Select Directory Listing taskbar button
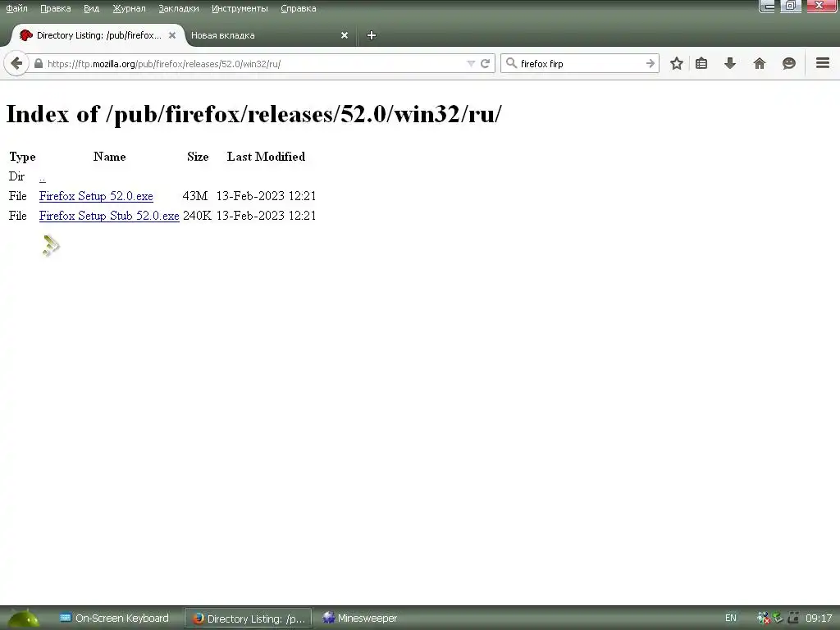The image size is (840, 630). coord(248,619)
